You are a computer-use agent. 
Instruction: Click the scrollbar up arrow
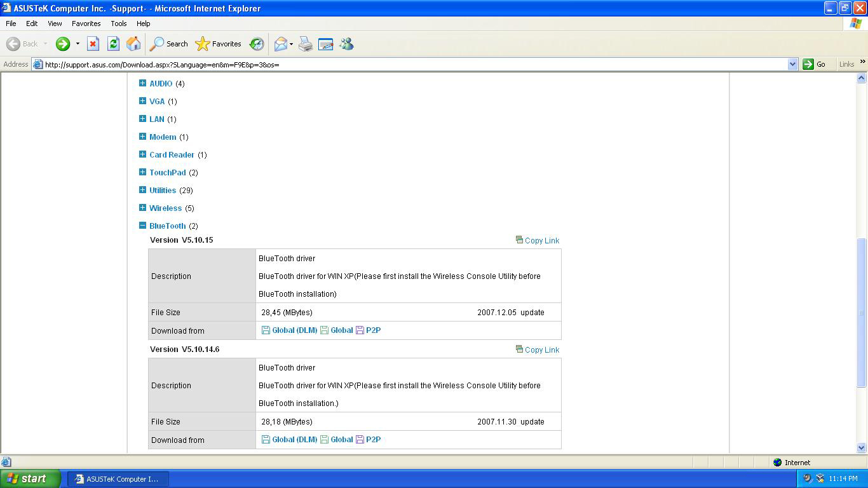click(x=862, y=78)
